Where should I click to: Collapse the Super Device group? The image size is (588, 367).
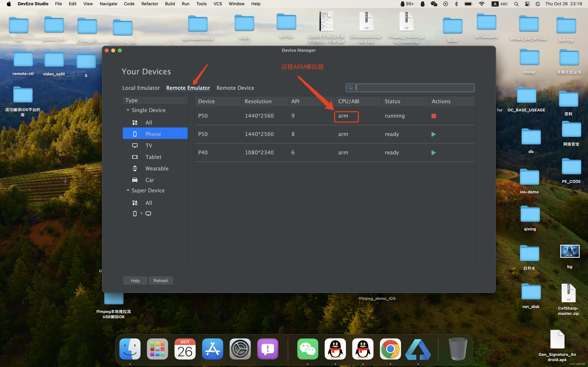point(128,191)
